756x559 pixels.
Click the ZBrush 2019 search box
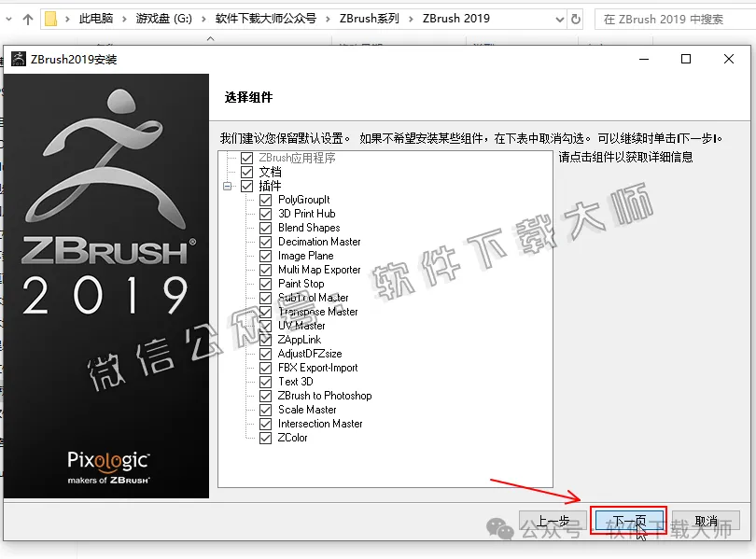pos(672,19)
